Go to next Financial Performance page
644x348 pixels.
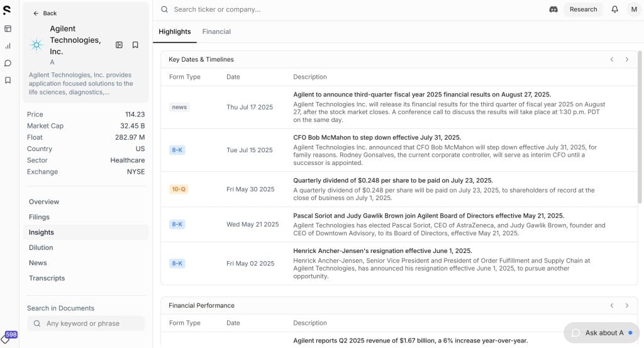click(626, 306)
